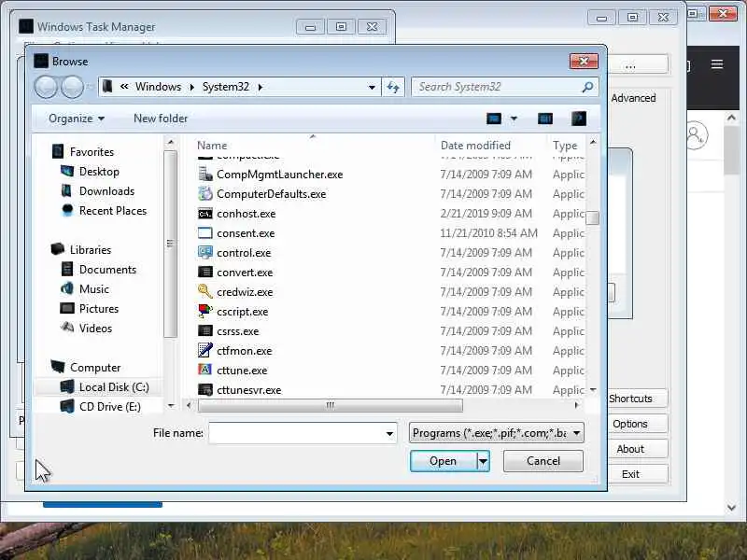The height and width of the screenshot is (560, 747).
Task: Expand the view options dropdown arrow
Action: [x=514, y=119]
